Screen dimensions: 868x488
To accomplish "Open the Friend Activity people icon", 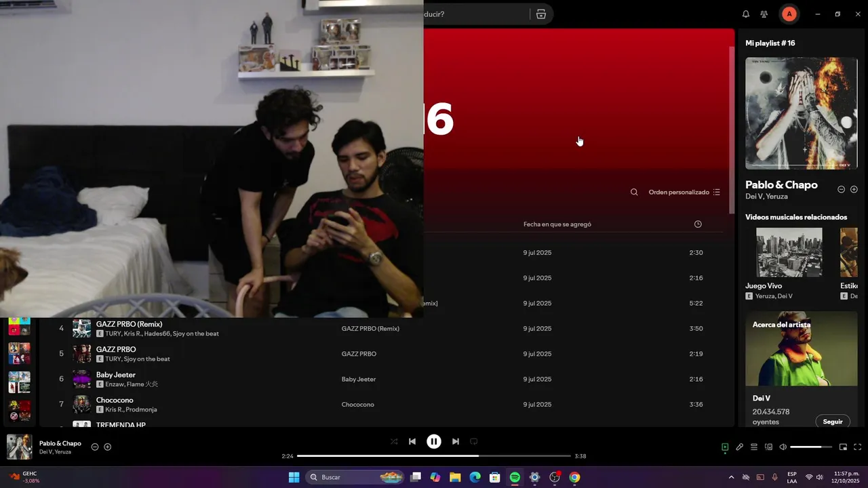I will (764, 14).
